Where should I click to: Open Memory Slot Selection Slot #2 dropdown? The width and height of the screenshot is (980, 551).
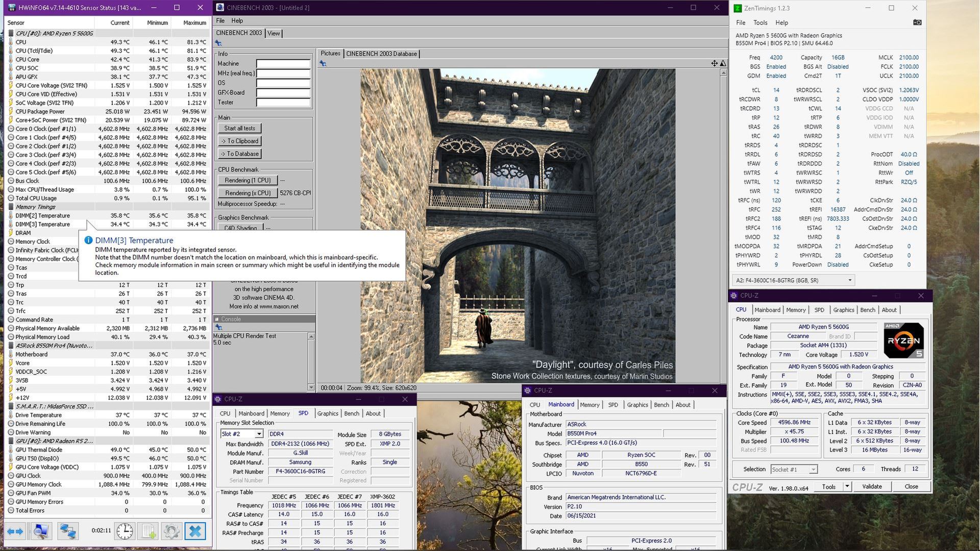pos(259,434)
